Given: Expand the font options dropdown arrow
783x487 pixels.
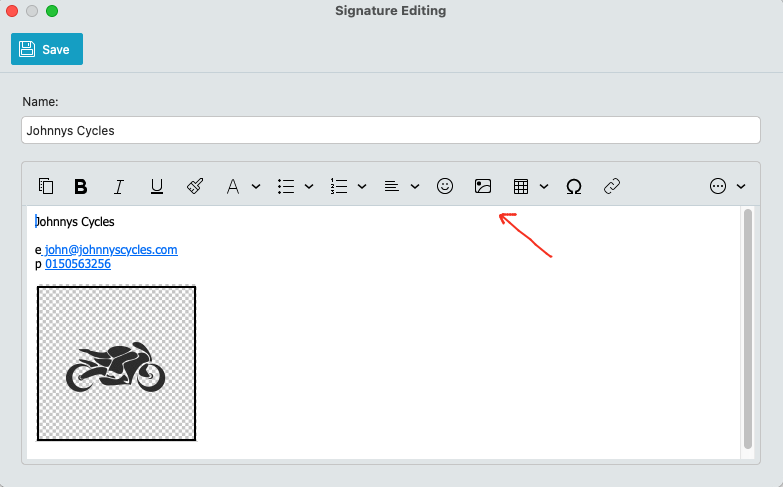Looking at the screenshot, I should click(256, 187).
